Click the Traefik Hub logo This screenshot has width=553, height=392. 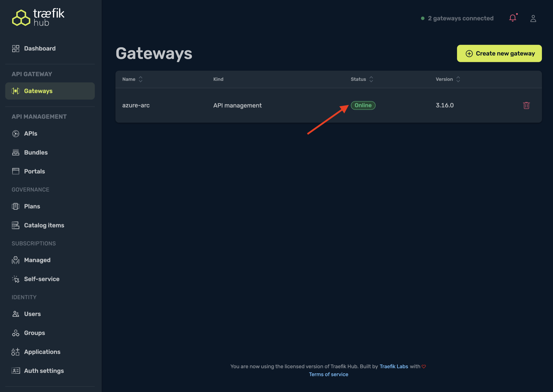point(38,17)
